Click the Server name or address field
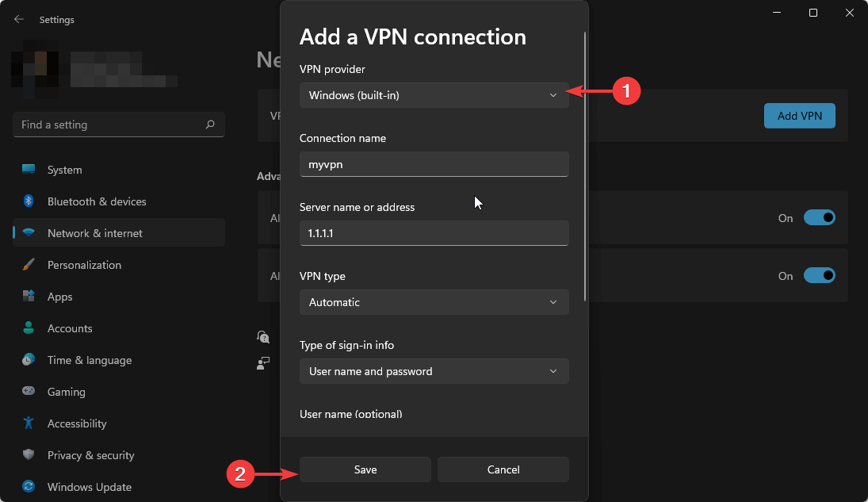The width and height of the screenshot is (868, 502). click(x=434, y=233)
